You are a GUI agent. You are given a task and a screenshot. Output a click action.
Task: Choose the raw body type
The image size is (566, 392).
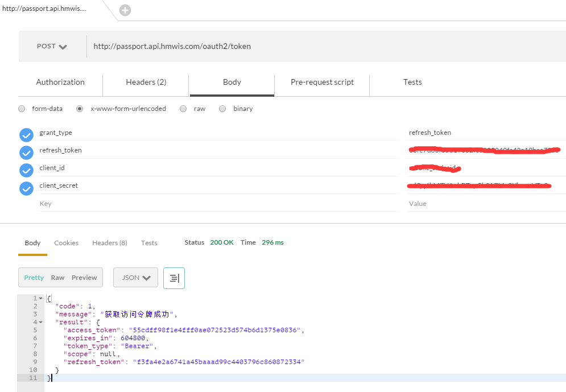[183, 109]
